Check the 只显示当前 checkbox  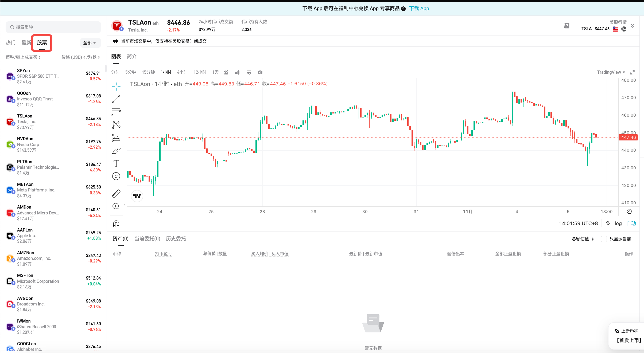[x=604, y=239]
